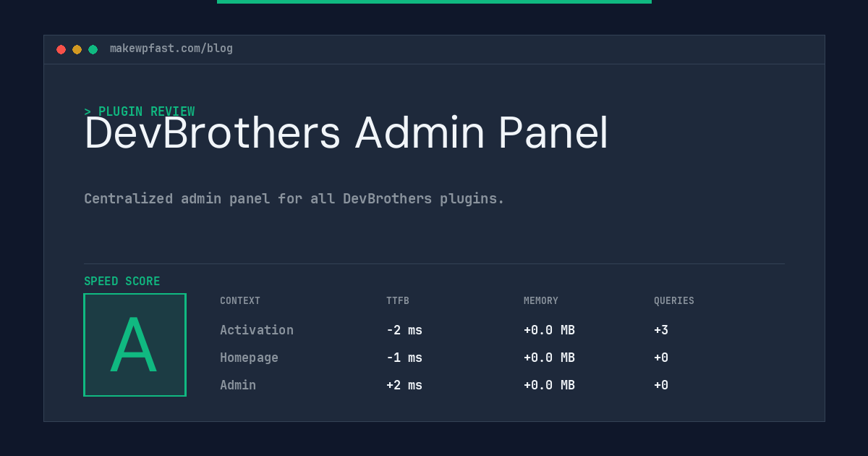
Task: Click the Homepage TTFB value -1 ms
Action: [404, 358]
